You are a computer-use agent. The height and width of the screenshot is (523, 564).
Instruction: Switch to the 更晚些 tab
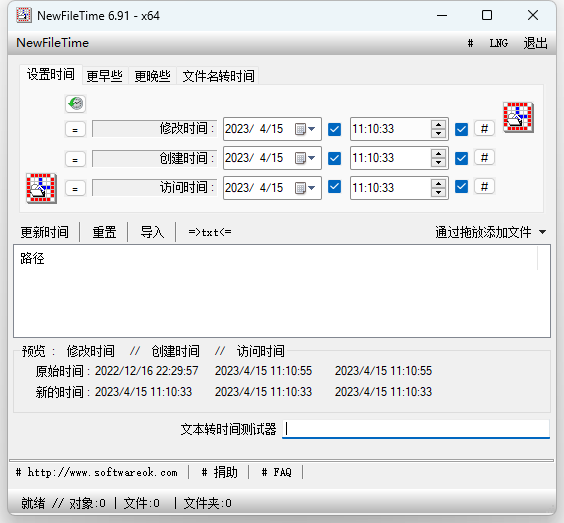tap(153, 76)
